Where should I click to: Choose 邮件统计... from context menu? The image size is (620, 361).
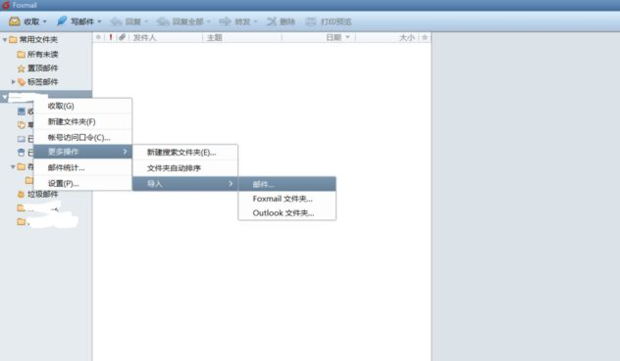point(83,168)
